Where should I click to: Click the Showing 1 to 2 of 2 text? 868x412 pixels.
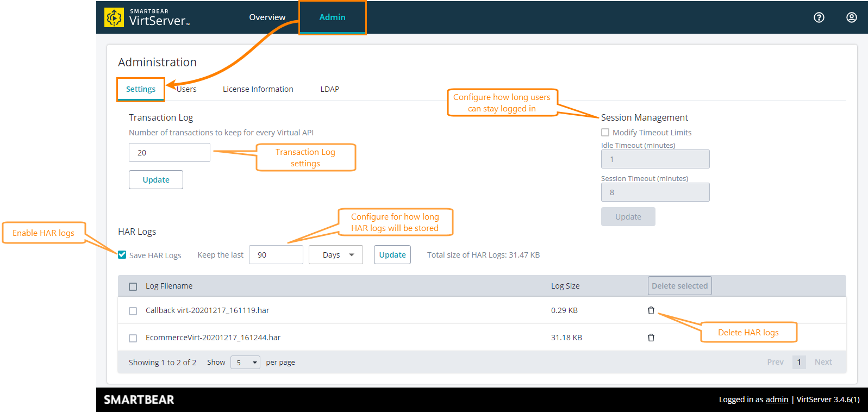point(163,363)
